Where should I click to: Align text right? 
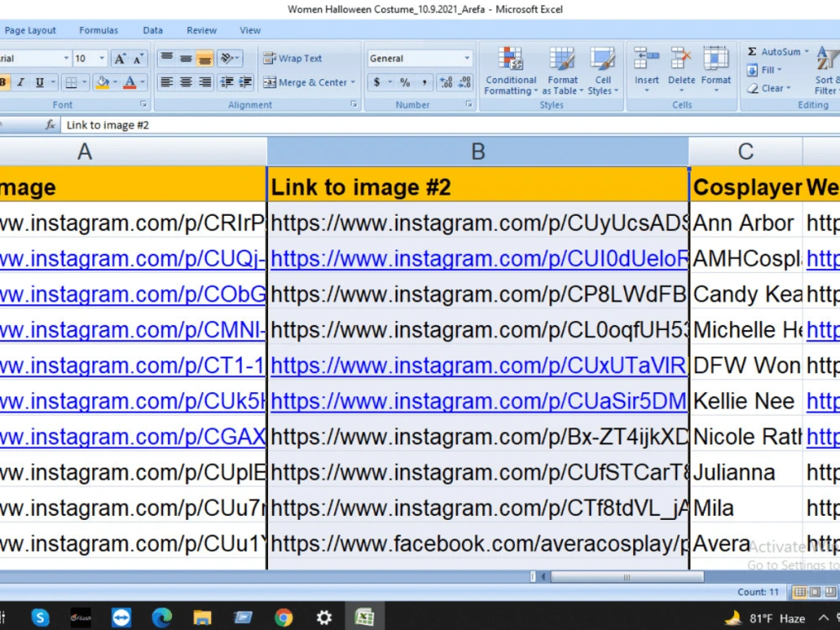click(205, 82)
